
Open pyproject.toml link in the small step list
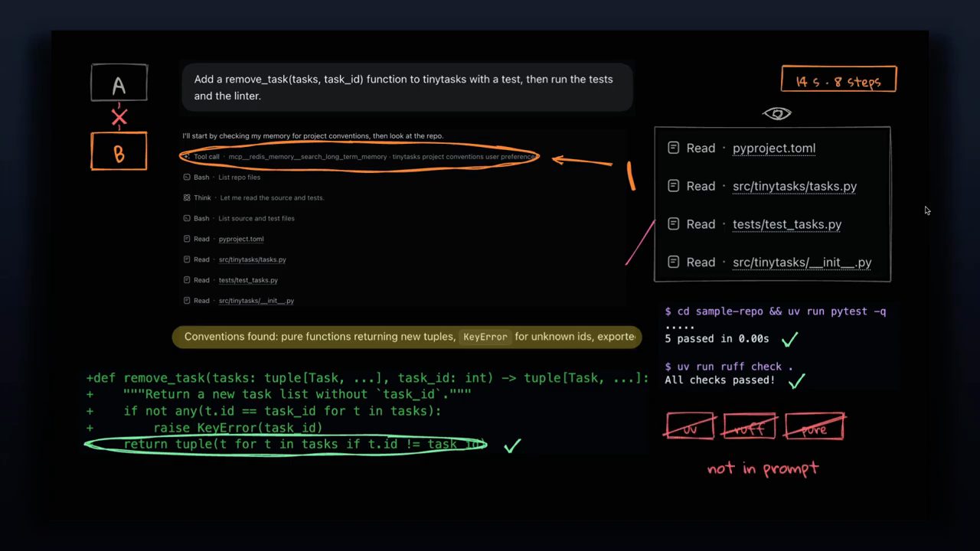pyautogui.click(x=241, y=239)
